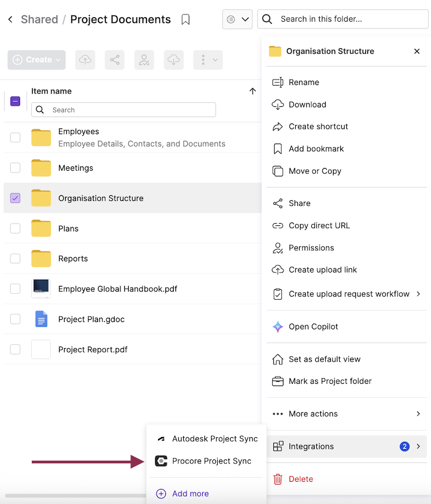This screenshot has width=431, height=504.
Task: Check the Employees folder checkbox
Action: pos(15,137)
